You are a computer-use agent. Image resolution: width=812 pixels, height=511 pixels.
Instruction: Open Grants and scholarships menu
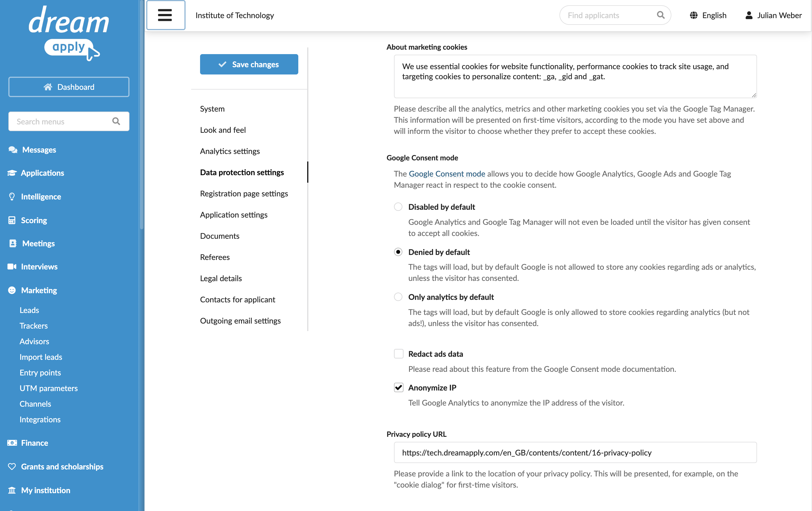pyautogui.click(x=63, y=466)
